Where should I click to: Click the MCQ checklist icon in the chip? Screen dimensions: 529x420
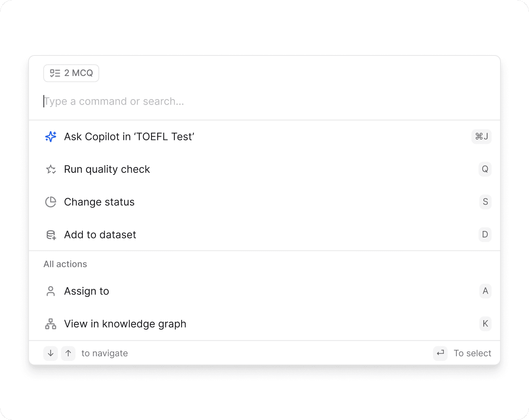coord(55,73)
